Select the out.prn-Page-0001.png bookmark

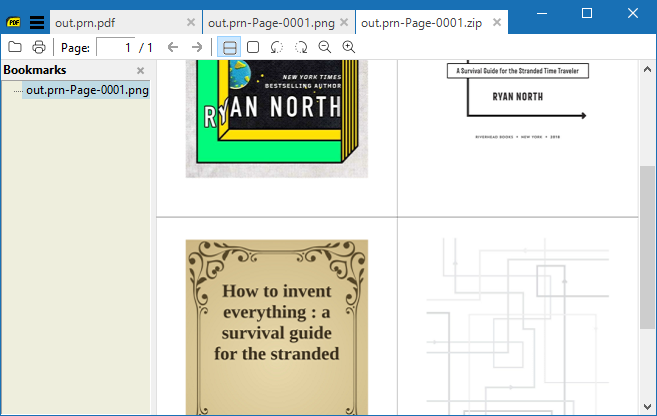(x=87, y=90)
